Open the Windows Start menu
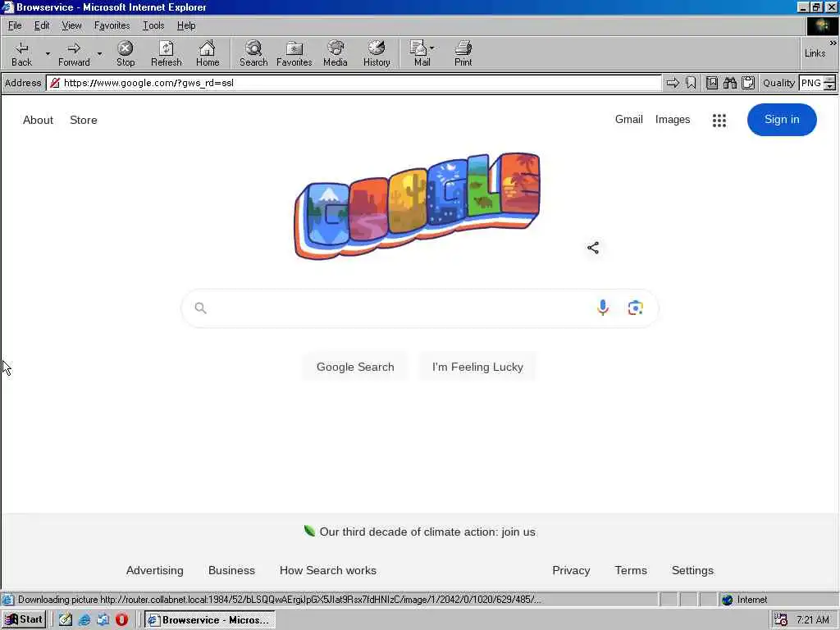The width and height of the screenshot is (840, 630). pyautogui.click(x=24, y=620)
